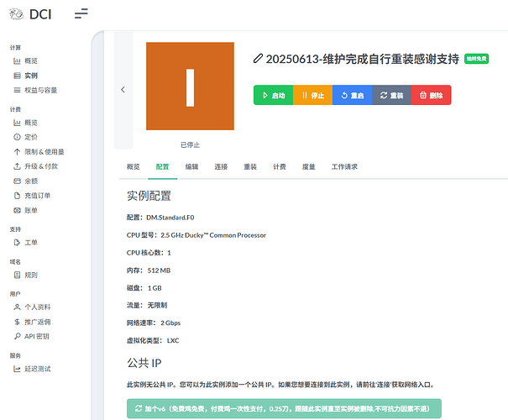Open 概览 under 计算 section
This screenshot has width=508, height=420.
click(x=25, y=60)
